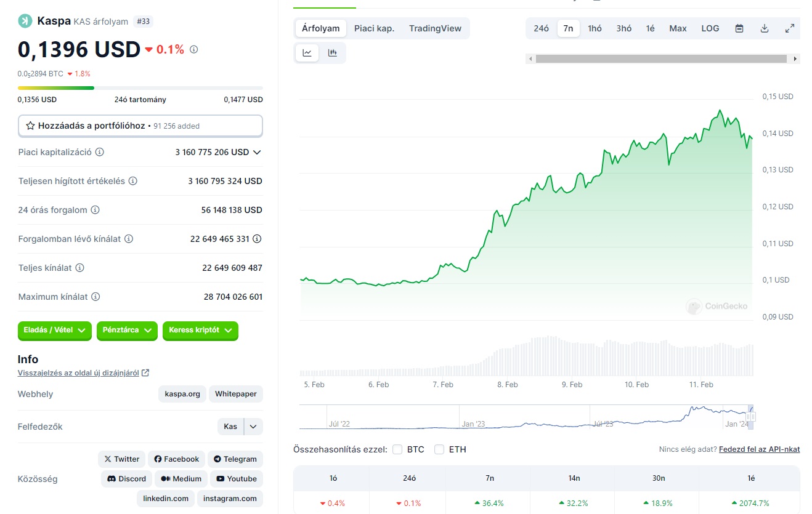Click Hozzáadás a portfólióhoz button
812x514 pixels.
140,126
